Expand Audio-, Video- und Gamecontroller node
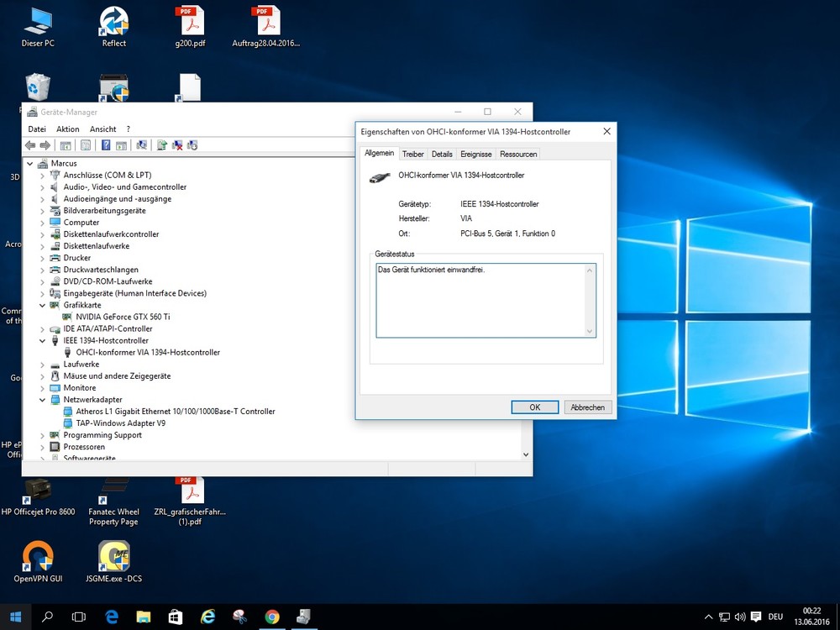The height and width of the screenshot is (630, 840). (x=43, y=187)
